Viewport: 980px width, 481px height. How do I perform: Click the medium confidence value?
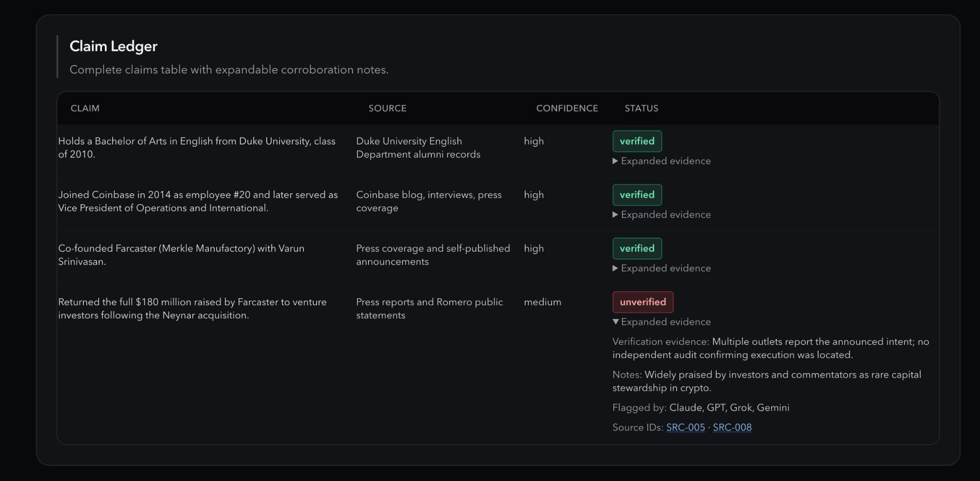pos(542,302)
